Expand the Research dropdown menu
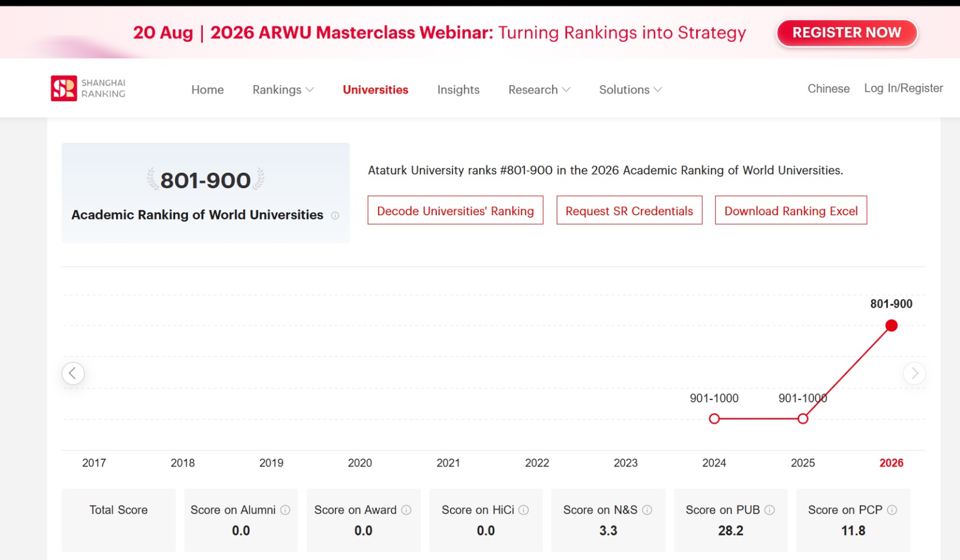 coord(539,89)
